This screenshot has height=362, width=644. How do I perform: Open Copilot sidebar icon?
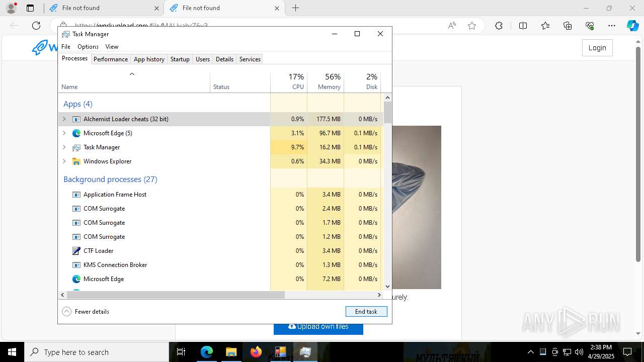point(632,26)
